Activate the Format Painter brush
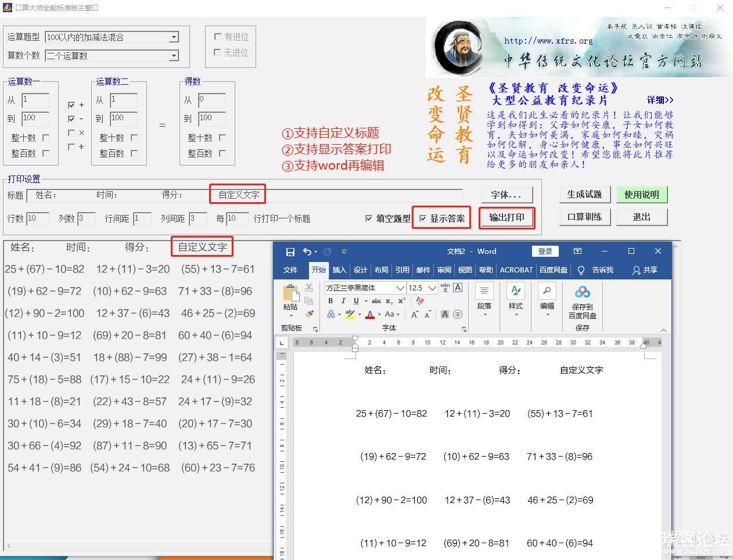733x560 pixels. click(309, 314)
